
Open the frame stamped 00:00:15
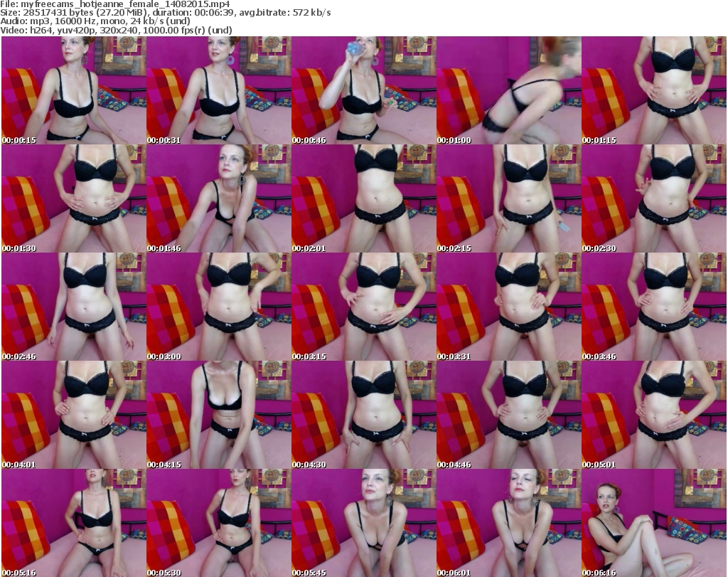(74, 90)
